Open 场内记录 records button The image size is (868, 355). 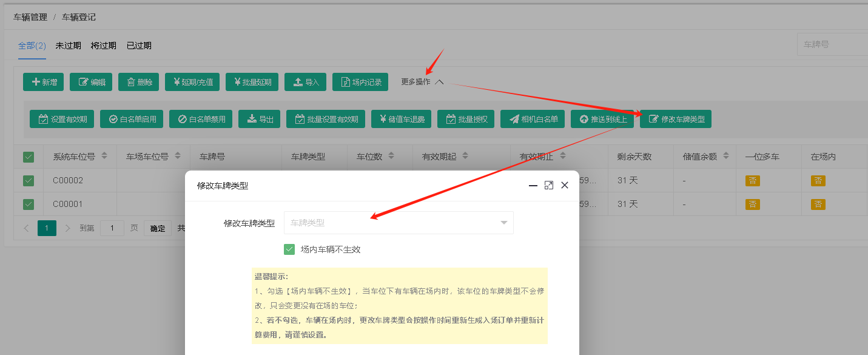point(360,82)
